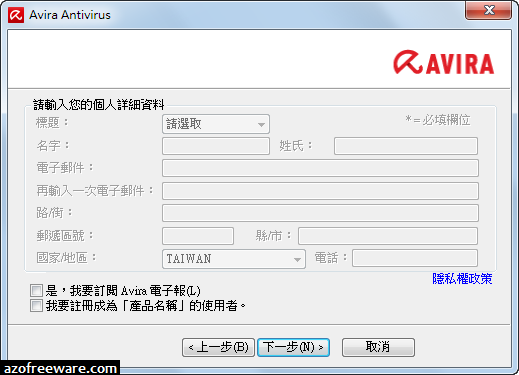This screenshot has height=375, width=519.
Task: Click the 'Avira Antivirus' title text
Action: click(x=70, y=15)
